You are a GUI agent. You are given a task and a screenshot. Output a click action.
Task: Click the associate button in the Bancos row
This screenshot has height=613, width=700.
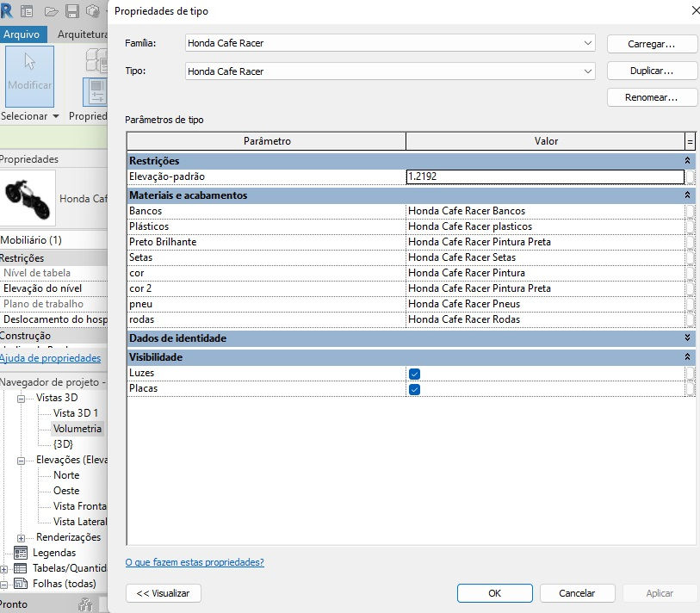point(691,211)
